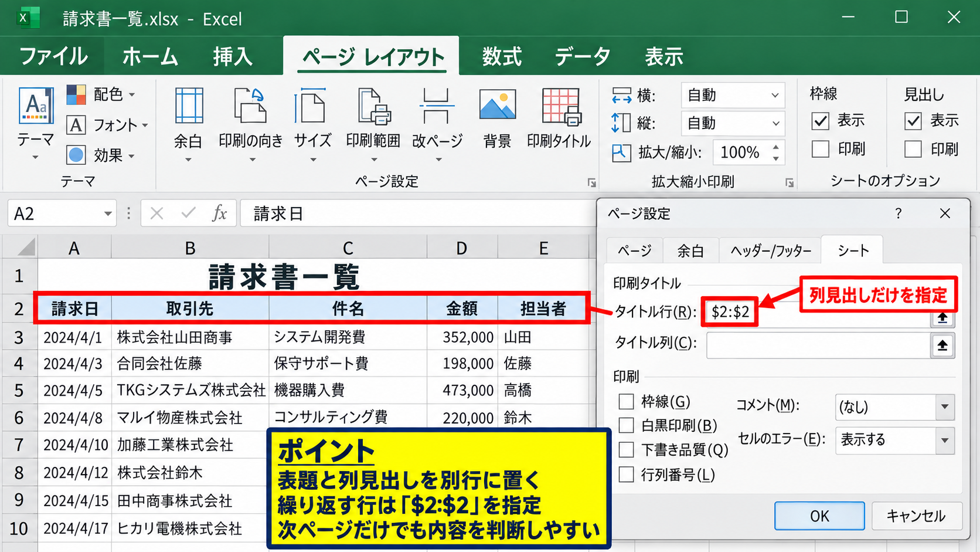Open the ヘッダー/フッター dialog tab
Viewport: 980px width, 552px height.
[x=771, y=251]
